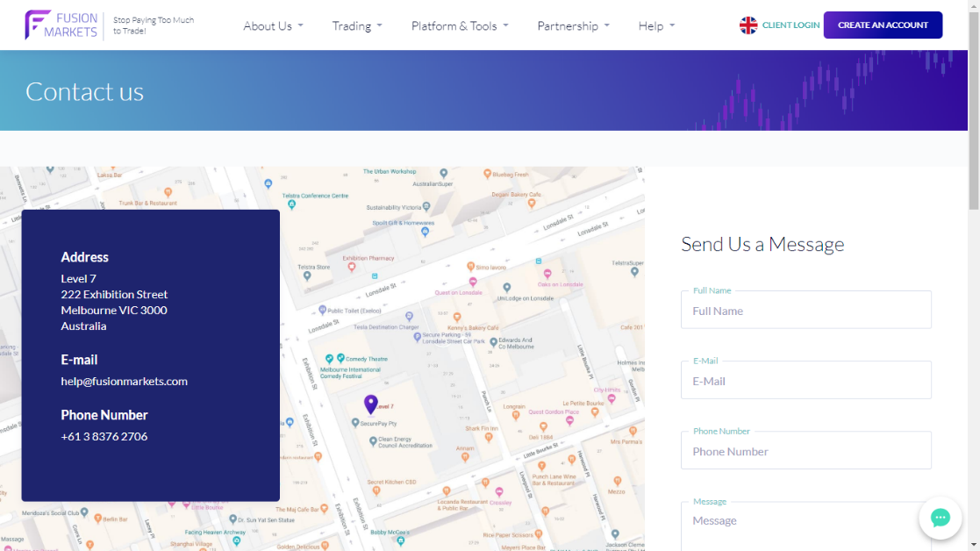The image size is (980, 551).
Task: Click the Sustainability Victoria map pin
Action: 426,207
